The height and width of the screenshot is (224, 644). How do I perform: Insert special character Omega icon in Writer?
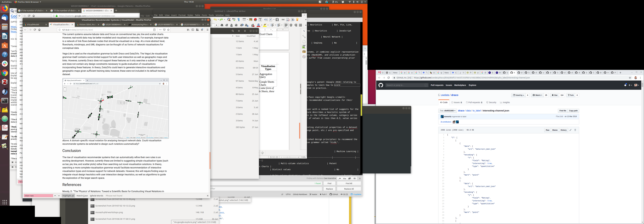point(277,20)
